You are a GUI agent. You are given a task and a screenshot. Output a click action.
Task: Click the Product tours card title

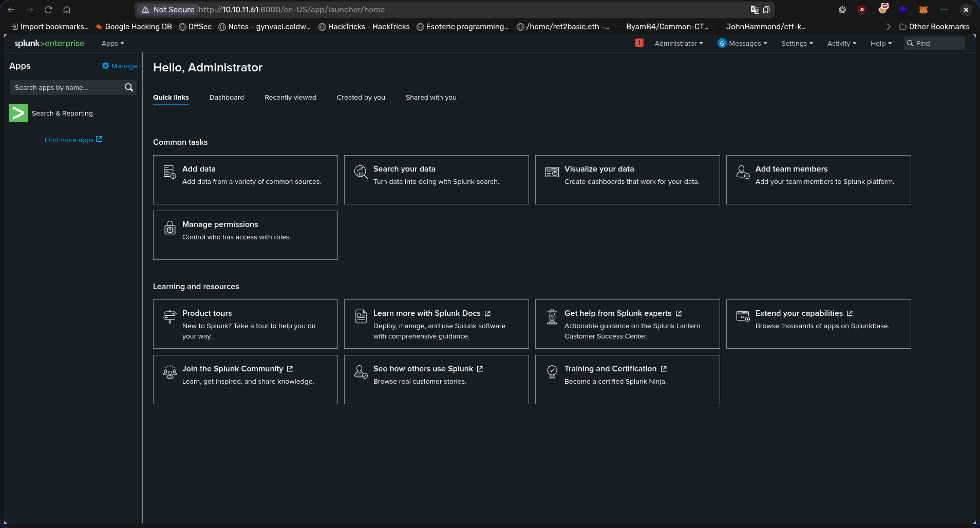(x=207, y=313)
